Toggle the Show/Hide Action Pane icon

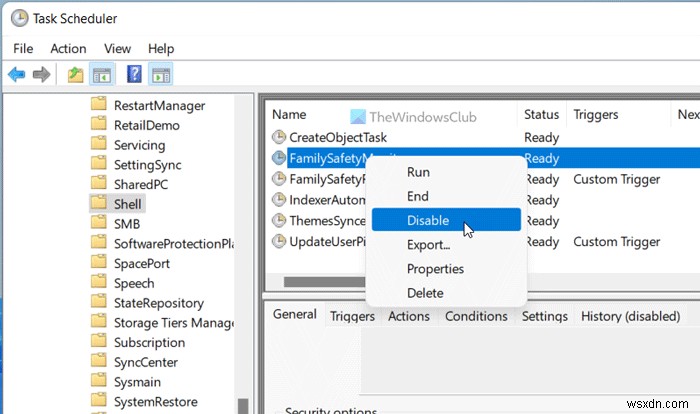161,74
